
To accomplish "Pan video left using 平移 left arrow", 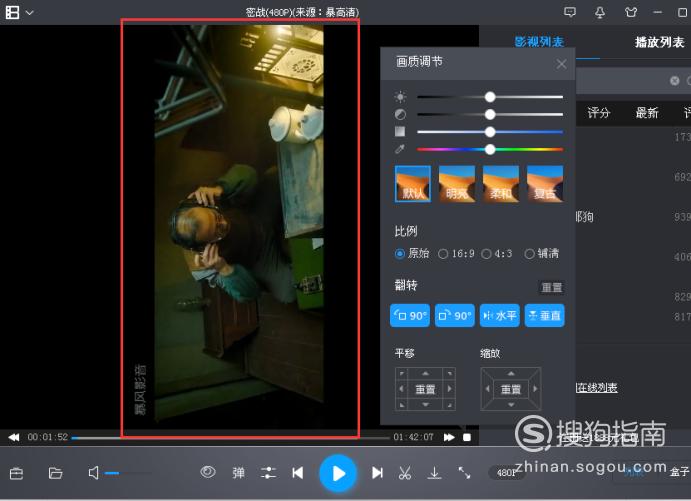I will click(x=401, y=389).
